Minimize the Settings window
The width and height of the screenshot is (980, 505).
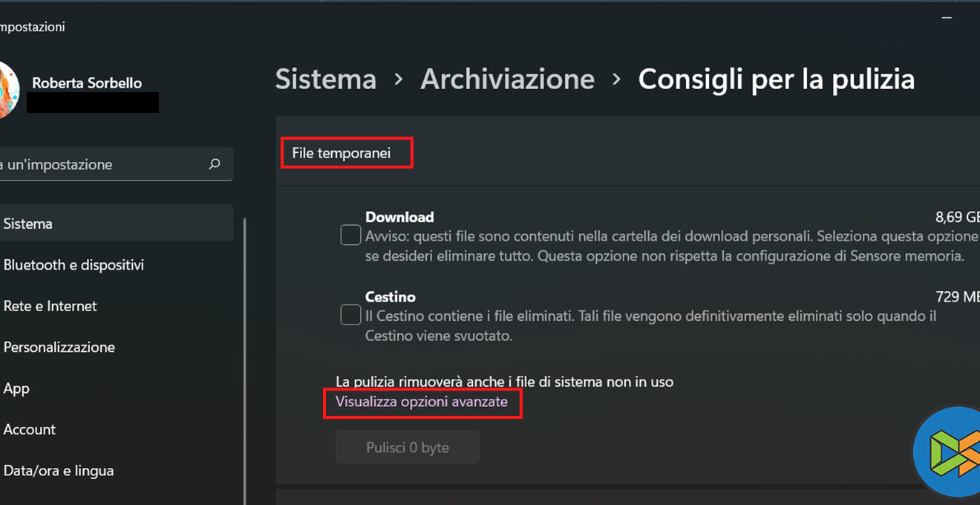click(x=947, y=18)
